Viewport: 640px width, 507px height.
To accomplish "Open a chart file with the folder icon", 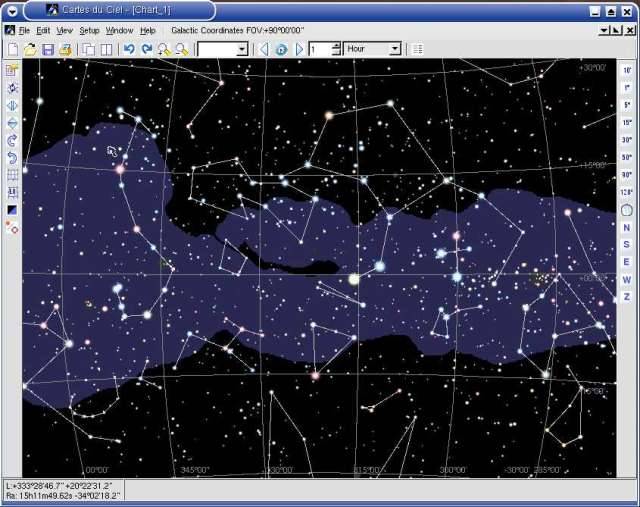I will point(30,50).
